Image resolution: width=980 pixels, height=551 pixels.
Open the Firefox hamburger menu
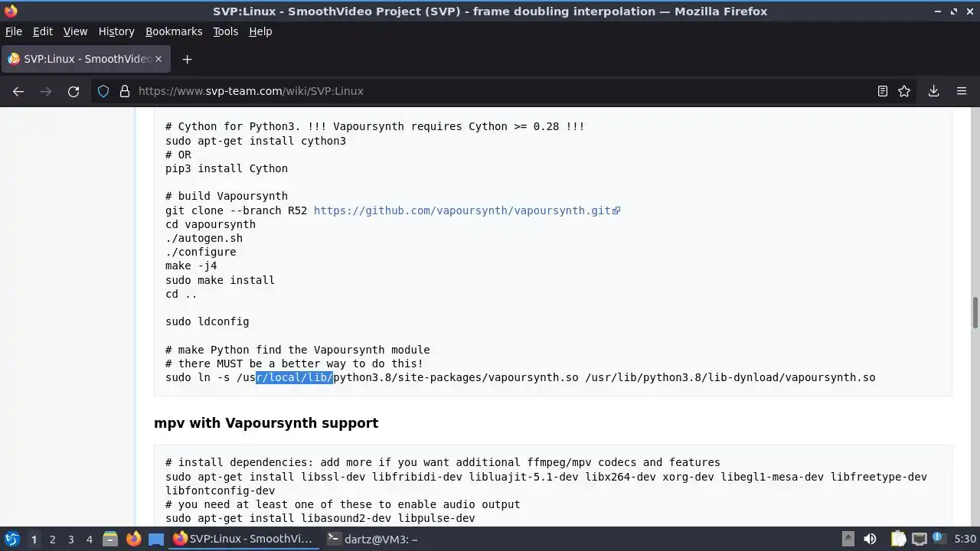click(x=962, y=91)
